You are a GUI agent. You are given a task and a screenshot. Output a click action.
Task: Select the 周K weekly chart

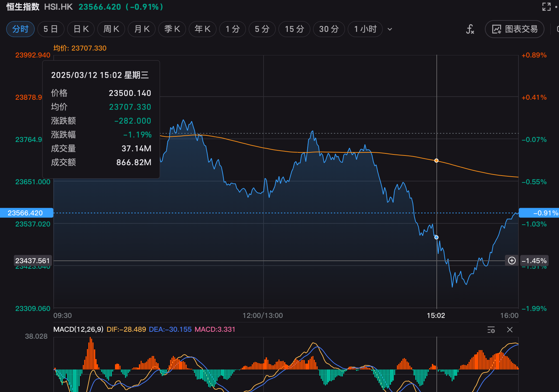(111, 29)
